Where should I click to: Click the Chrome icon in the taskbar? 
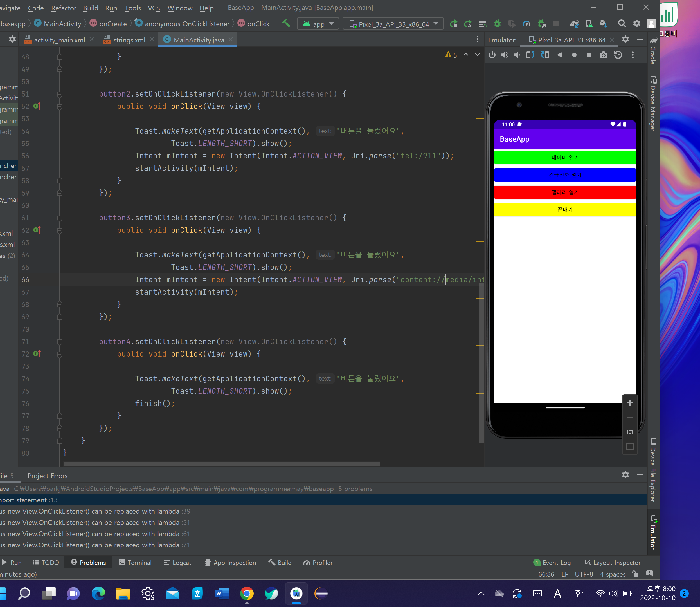247,593
